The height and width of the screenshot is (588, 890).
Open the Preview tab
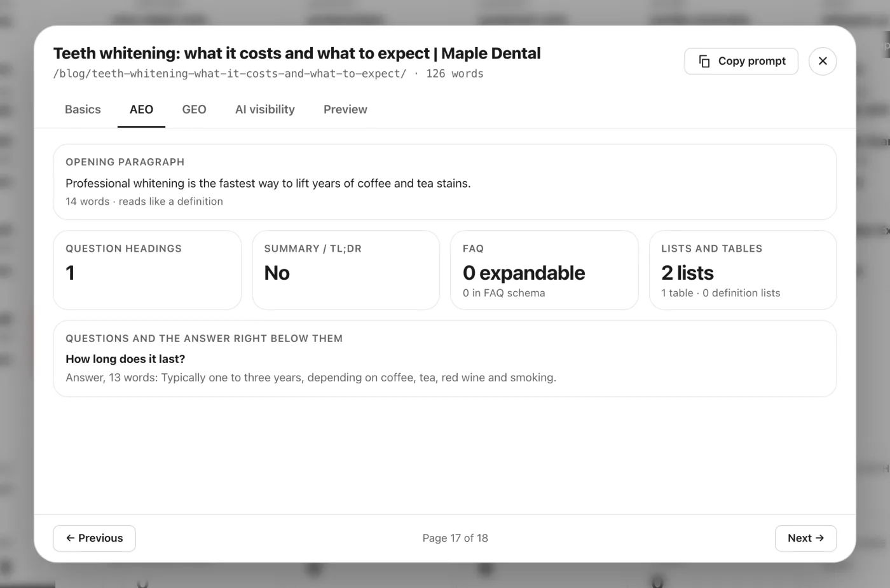pos(345,109)
